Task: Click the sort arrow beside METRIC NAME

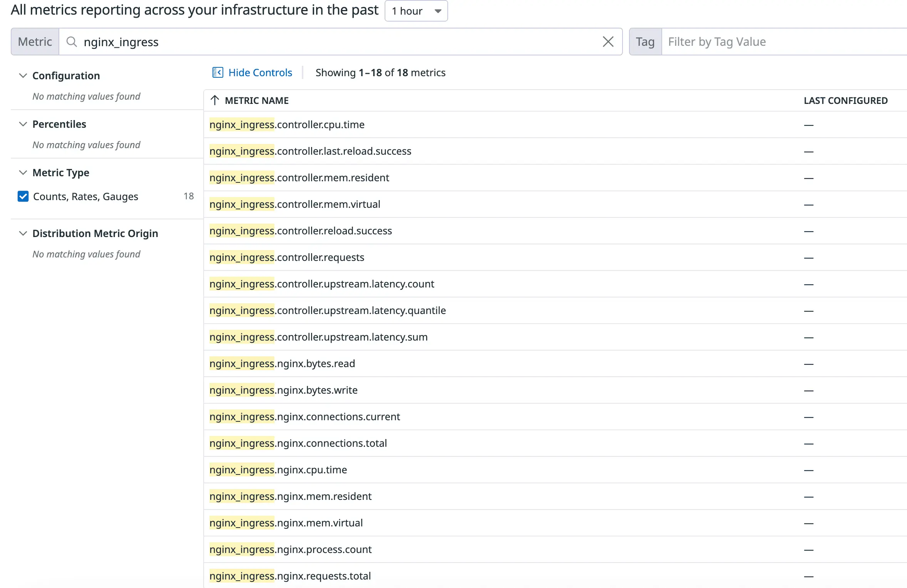Action: (214, 100)
